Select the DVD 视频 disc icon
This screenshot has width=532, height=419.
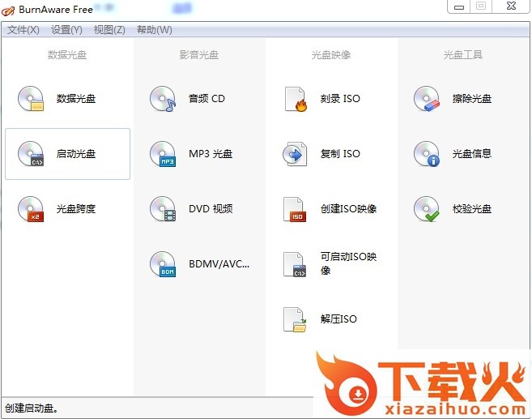tap(163, 209)
